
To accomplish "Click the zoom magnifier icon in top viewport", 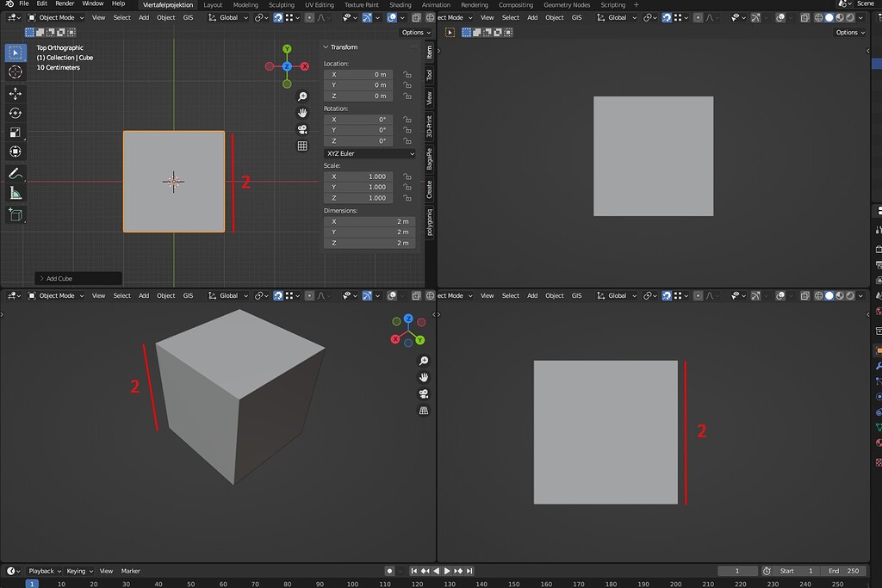I will click(x=301, y=96).
